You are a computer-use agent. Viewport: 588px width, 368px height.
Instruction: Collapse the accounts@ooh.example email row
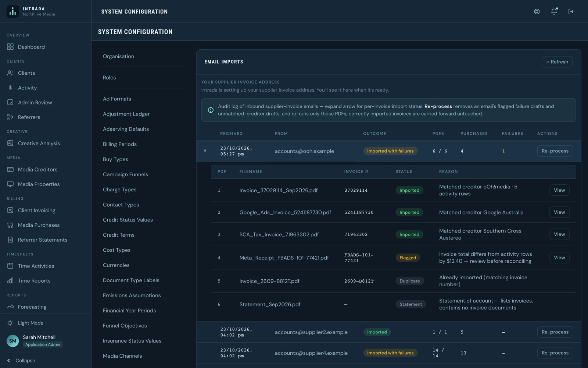coord(205,151)
